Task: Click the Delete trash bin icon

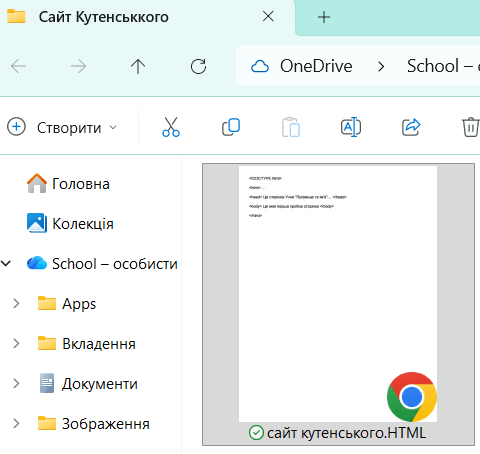Action: coord(471,127)
